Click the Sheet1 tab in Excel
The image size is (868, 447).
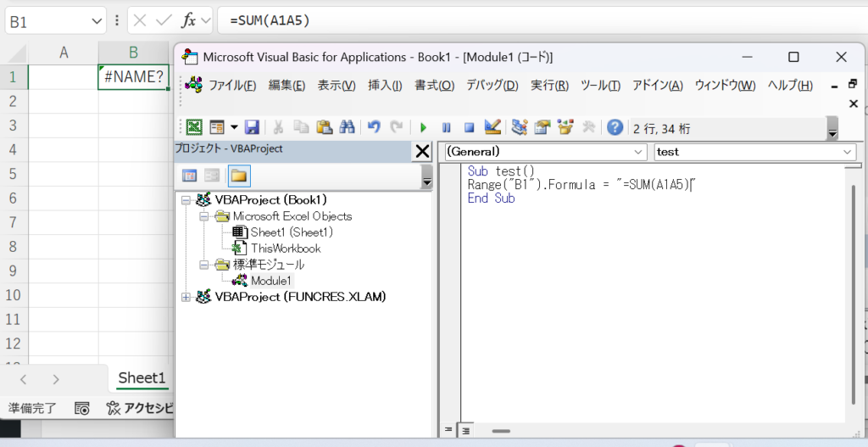[x=142, y=378]
